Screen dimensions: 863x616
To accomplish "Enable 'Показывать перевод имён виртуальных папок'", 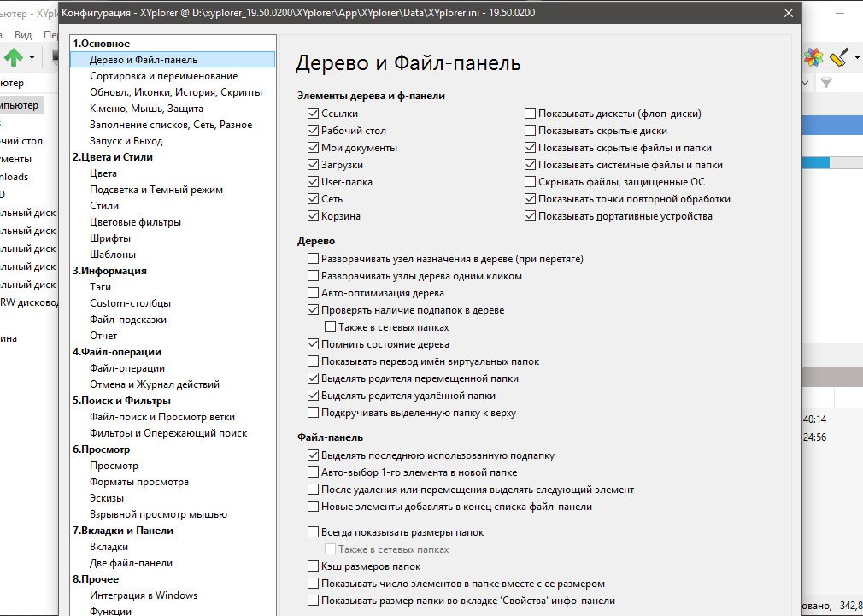I will (x=314, y=361).
